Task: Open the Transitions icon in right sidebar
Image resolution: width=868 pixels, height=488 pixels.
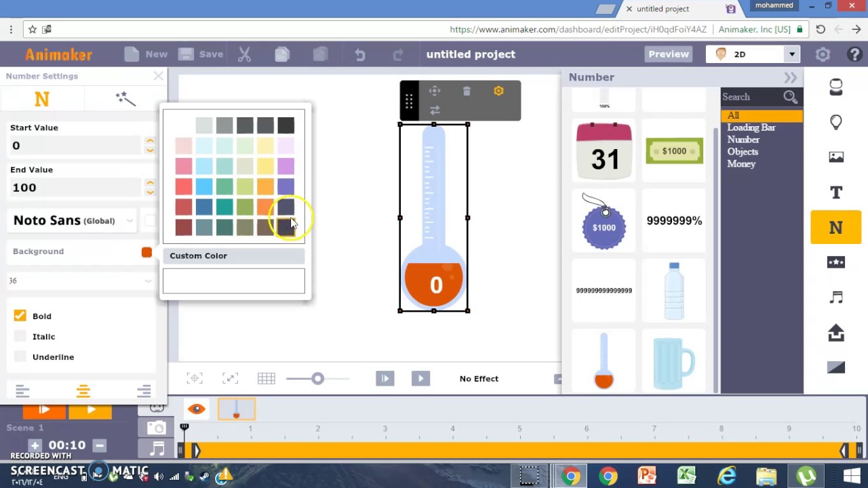Action: tap(835, 367)
